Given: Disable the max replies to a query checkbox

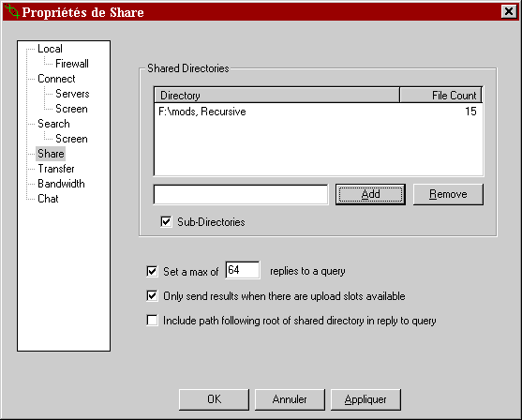Looking at the screenshot, I should coord(152,271).
